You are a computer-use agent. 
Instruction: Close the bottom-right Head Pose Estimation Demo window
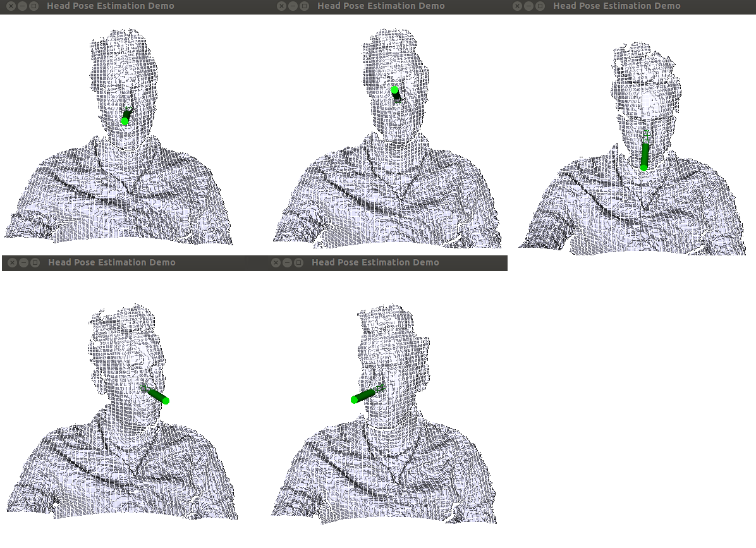(276, 263)
